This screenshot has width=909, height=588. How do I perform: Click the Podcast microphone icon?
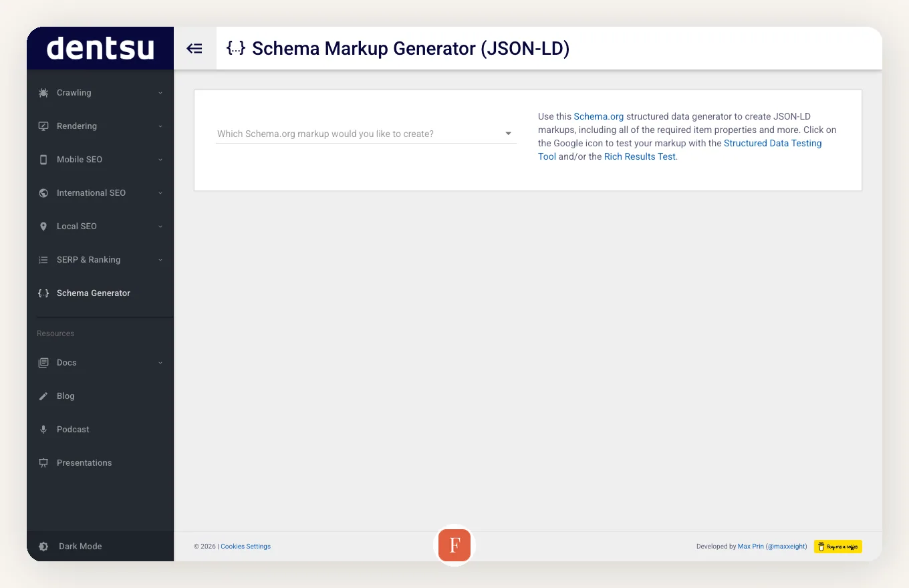(x=43, y=430)
